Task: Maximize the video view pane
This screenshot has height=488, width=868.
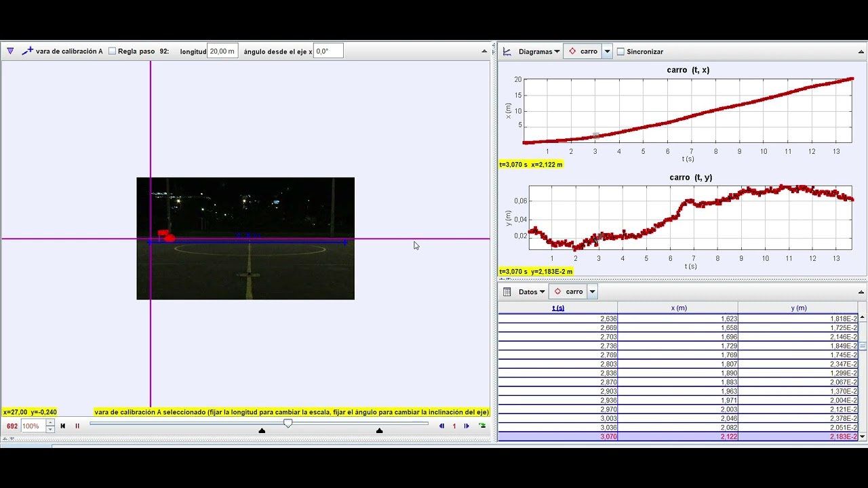Action: 484,52
